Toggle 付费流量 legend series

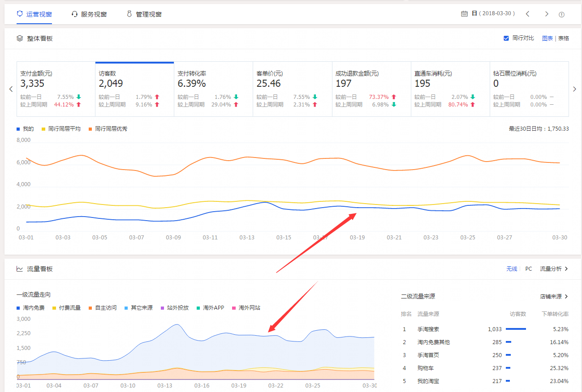click(x=66, y=308)
